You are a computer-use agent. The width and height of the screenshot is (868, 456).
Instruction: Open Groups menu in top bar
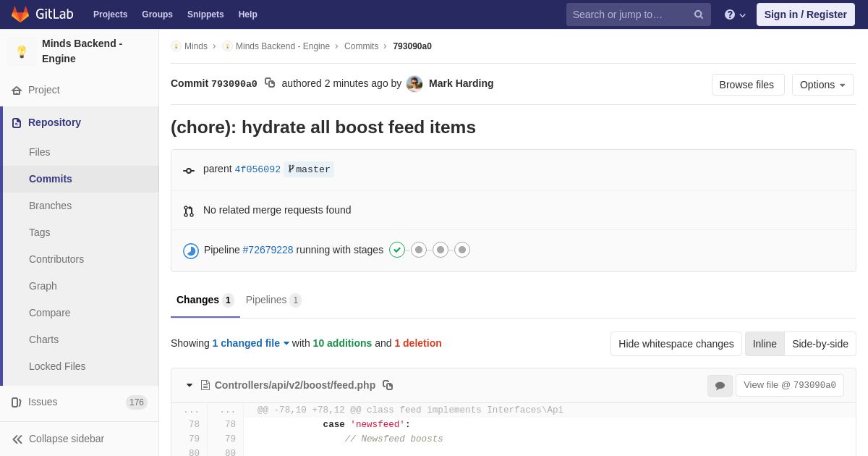pos(157,14)
